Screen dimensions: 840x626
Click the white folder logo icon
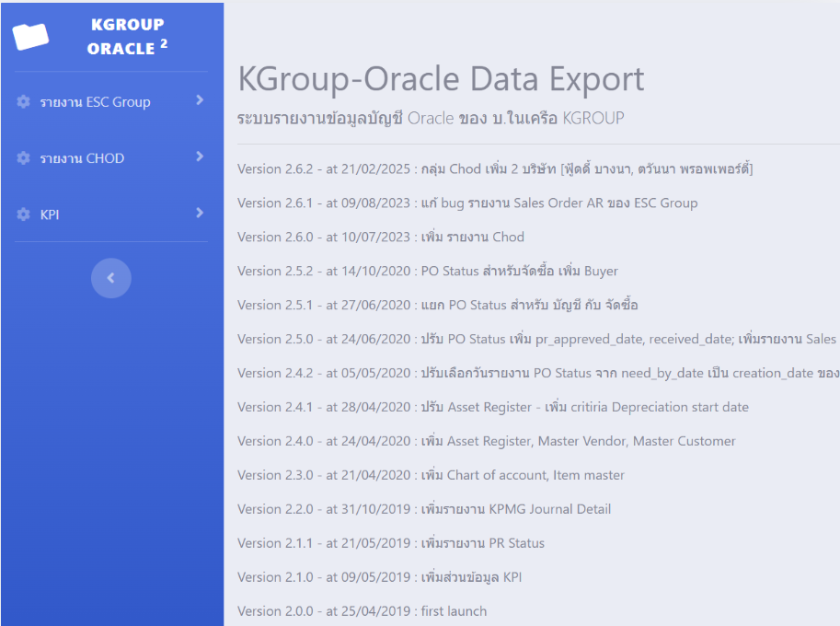31,37
